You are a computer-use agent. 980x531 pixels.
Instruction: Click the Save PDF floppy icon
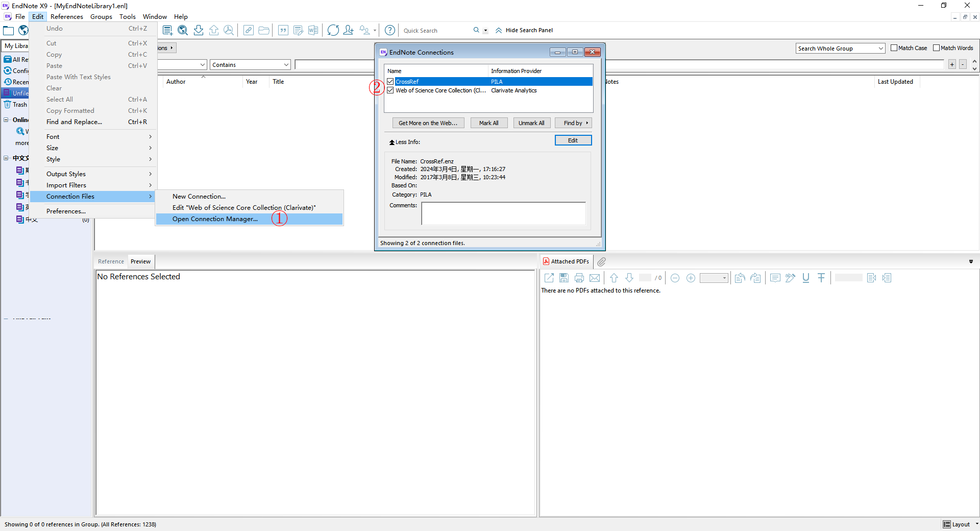tap(564, 278)
